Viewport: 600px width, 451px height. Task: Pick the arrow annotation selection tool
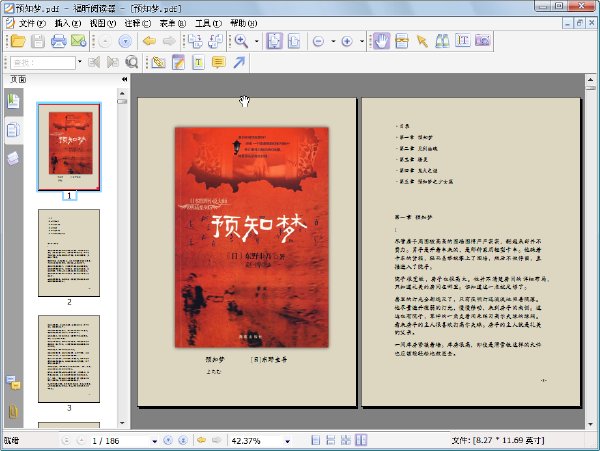tap(422, 41)
